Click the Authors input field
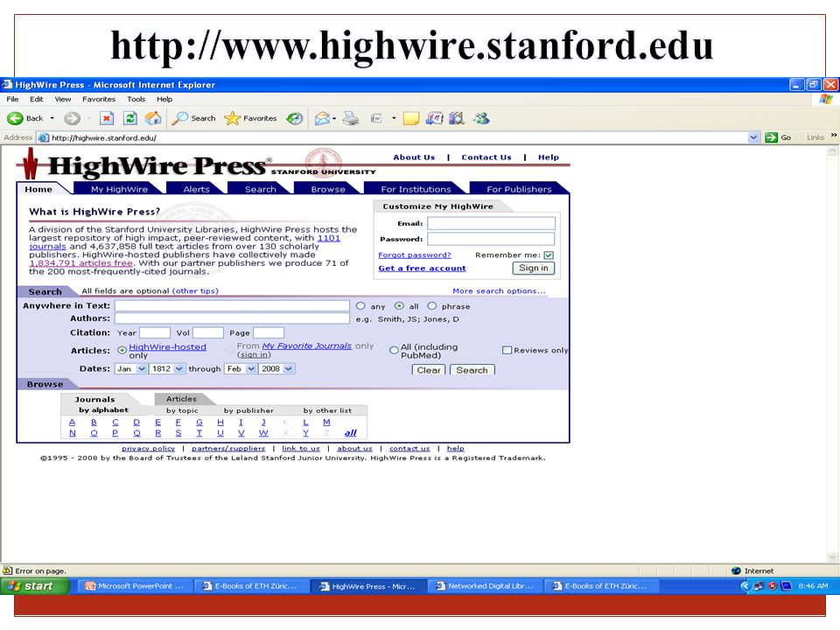 coord(232,318)
